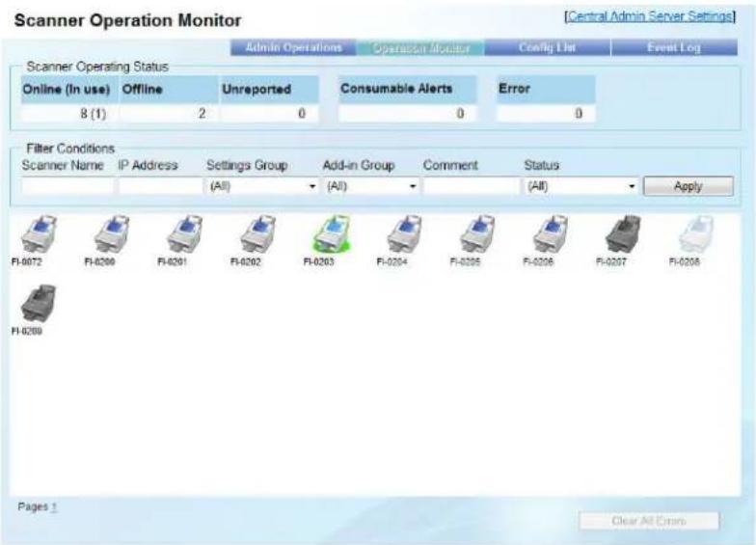Screen dimensions: 756x545
Task: Open the Config List tab
Action: (x=548, y=47)
